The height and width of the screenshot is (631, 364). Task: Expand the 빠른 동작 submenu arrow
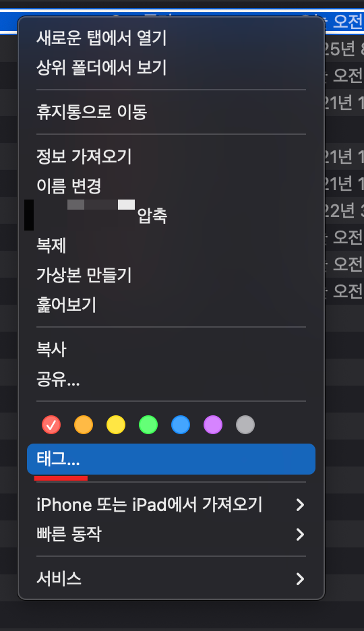[x=300, y=535]
